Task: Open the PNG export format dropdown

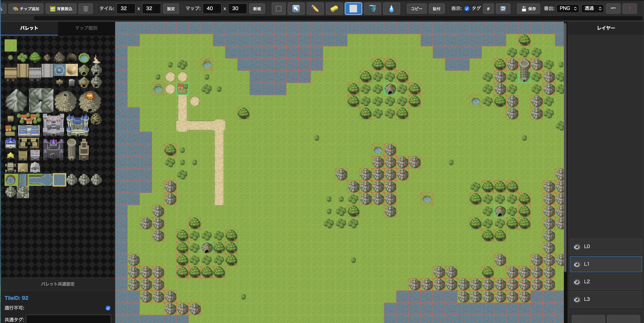Action: pos(568,9)
